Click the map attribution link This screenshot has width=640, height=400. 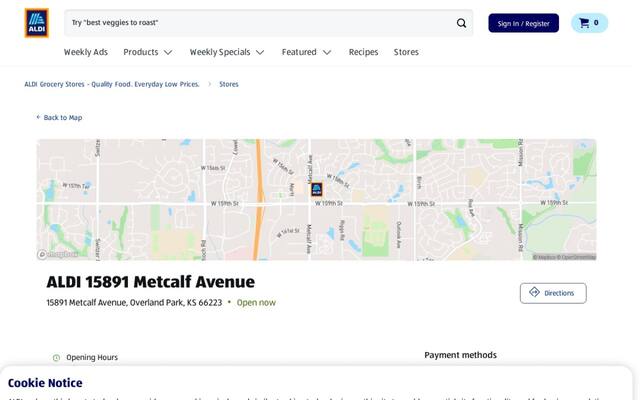[564, 257]
